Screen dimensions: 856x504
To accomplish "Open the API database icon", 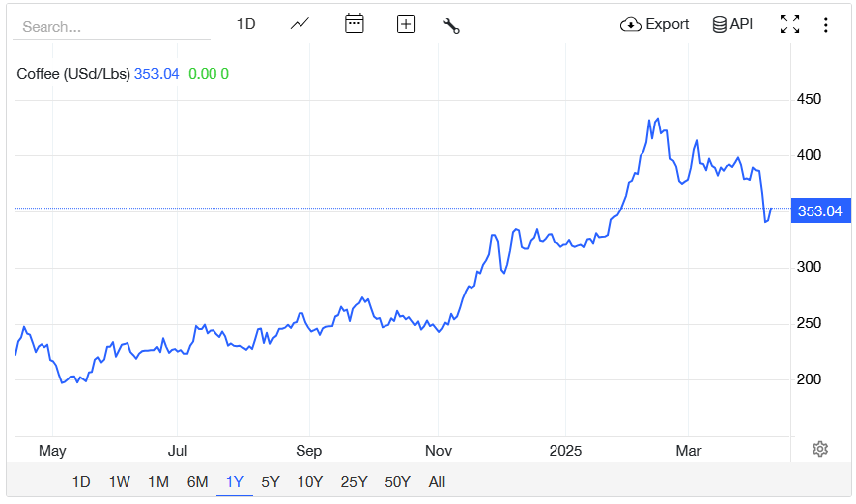I will (721, 24).
